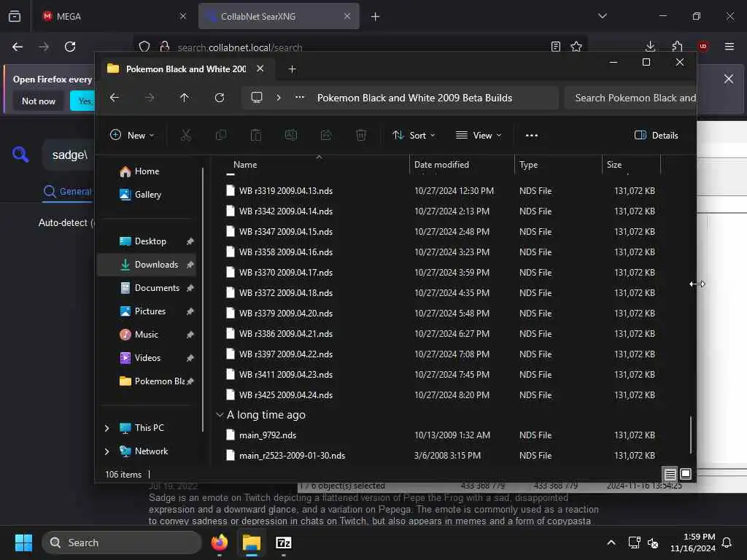
Task: Click the Search Pokemon Black and White field
Action: 630,98
